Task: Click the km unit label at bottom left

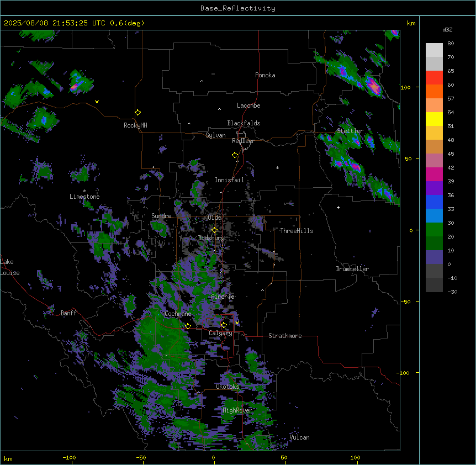Action: (x=8, y=459)
